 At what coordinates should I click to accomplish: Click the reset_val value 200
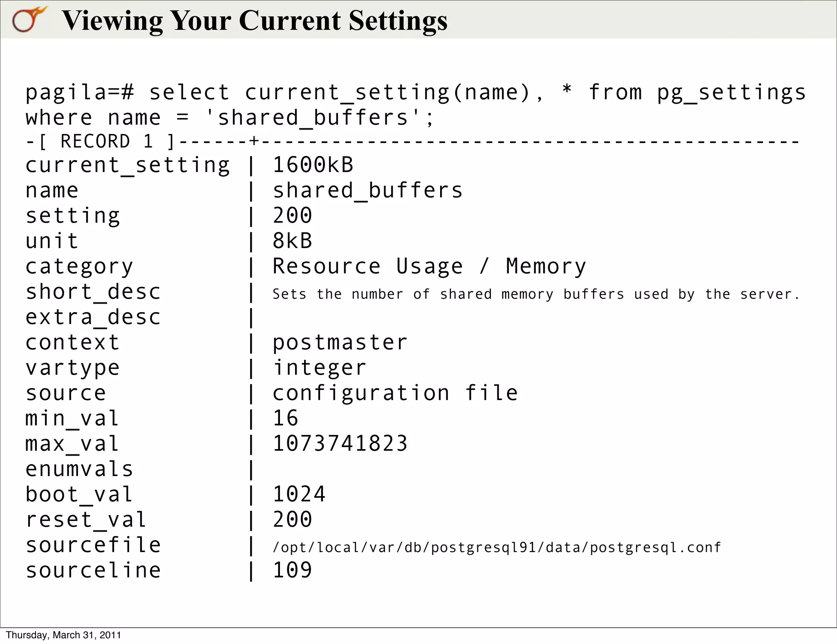click(292, 520)
